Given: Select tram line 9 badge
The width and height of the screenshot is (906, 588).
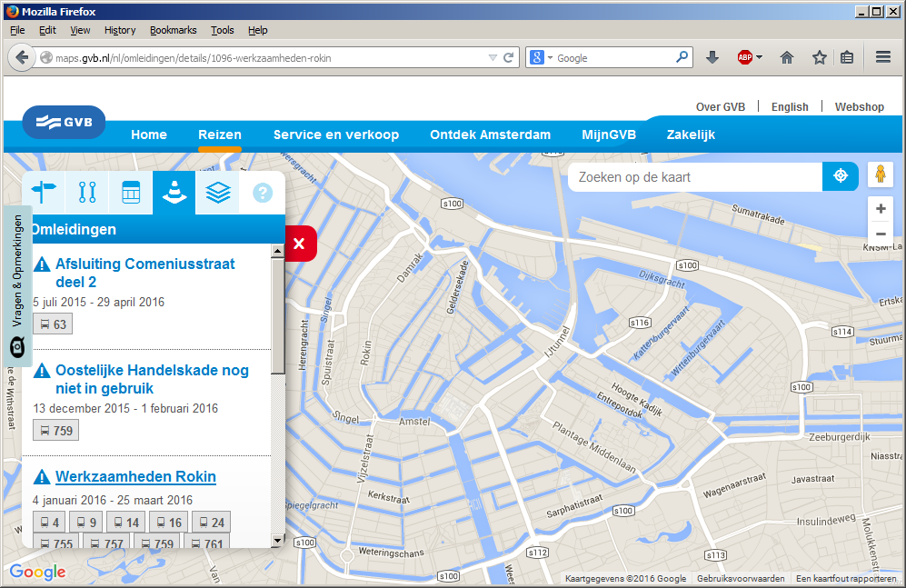Looking at the screenshot, I should pos(86,523).
